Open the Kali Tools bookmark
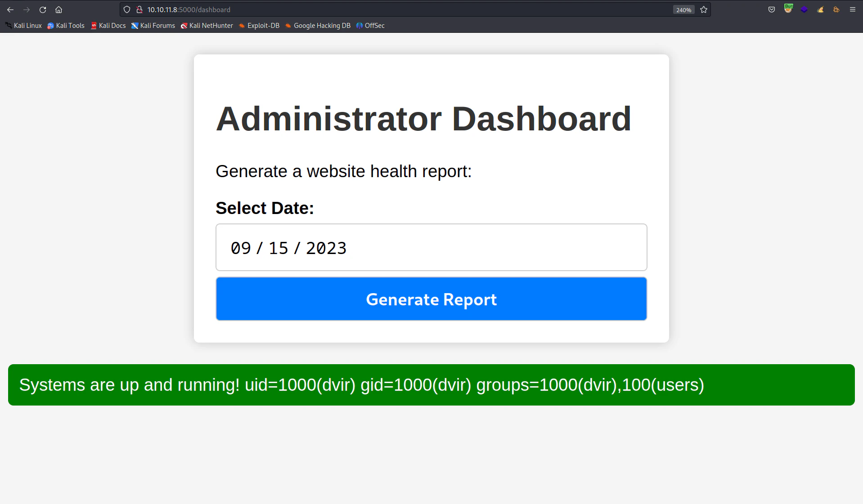The width and height of the screenshot is (863, 504). pyautogui.click(x=66, y=26)
